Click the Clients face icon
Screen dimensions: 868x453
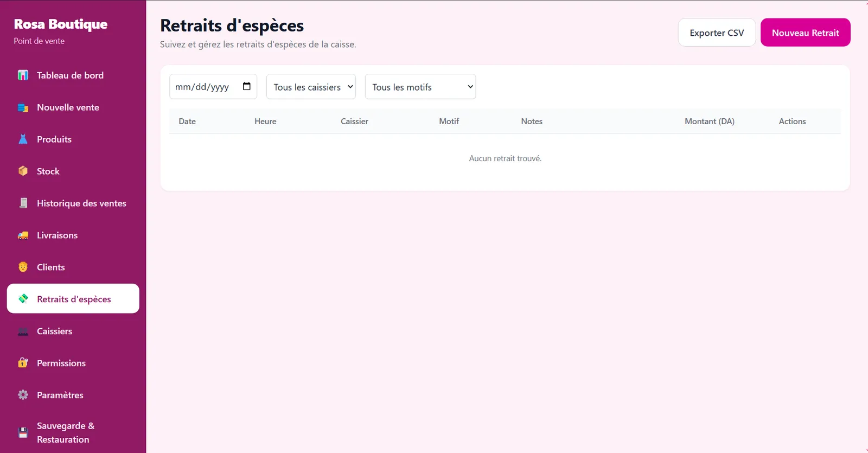tap(23, 267)
